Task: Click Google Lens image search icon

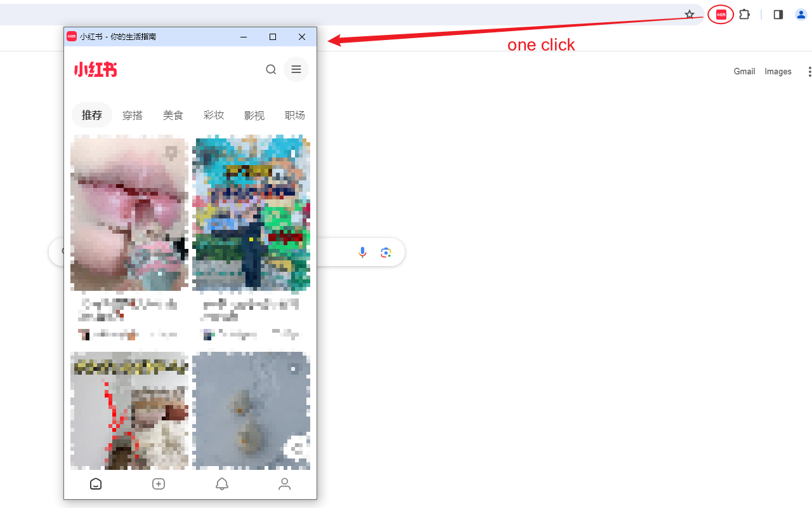Action: pyautogui.click(x=386, y=253)
